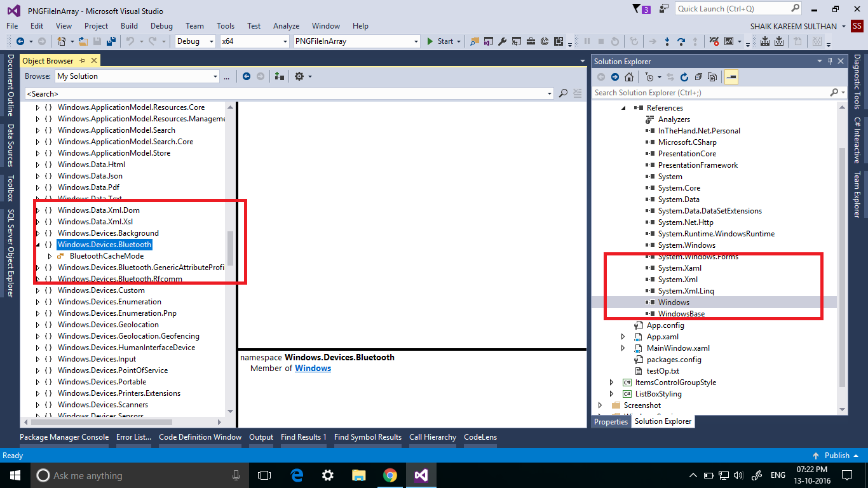Click Undo arrow in main toolbar
The image size is (868, 488).
click(x=130, y=41)
